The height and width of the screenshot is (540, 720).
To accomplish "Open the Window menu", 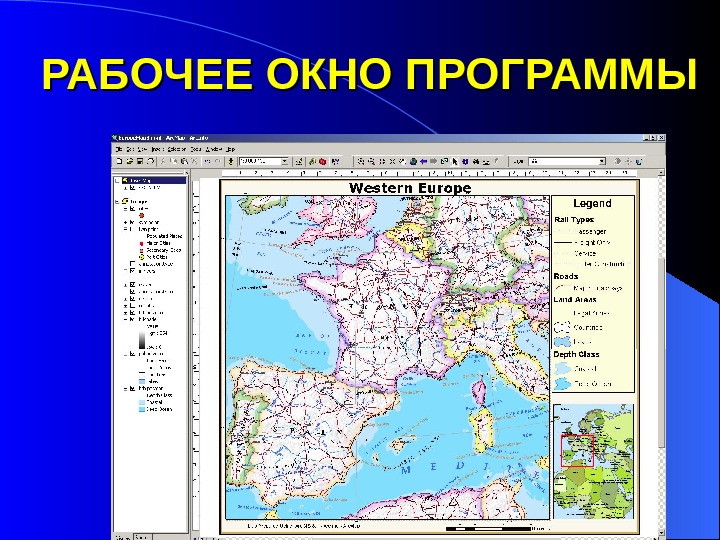I will click(214, 149).
